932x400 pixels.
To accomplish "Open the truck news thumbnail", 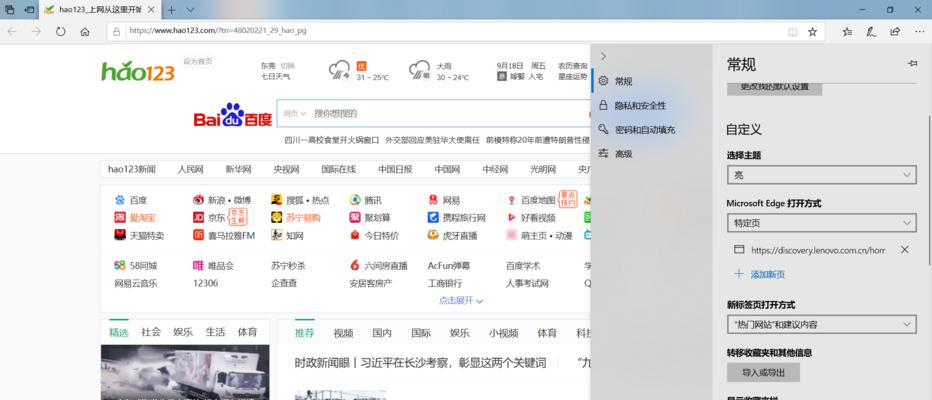I will click(185, 373).
